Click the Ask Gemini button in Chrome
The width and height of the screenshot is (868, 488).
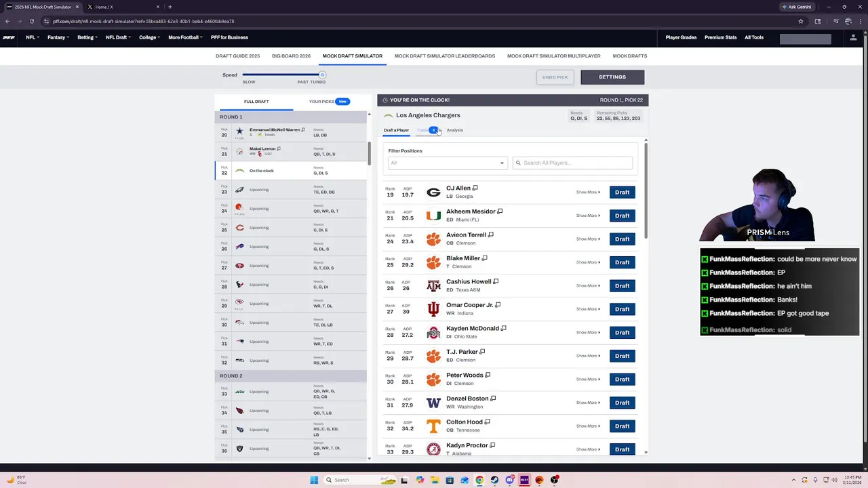click(796, 7)
